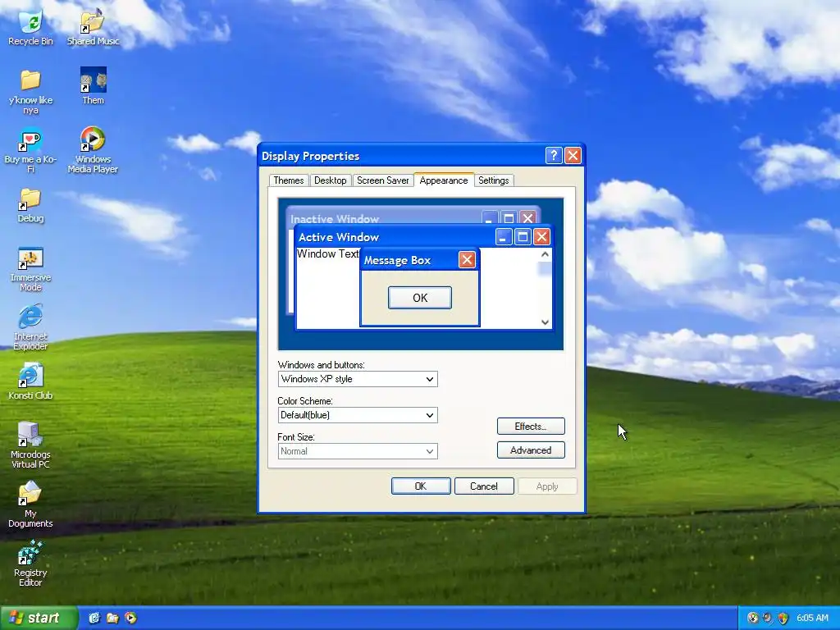This screenshot has height=630, width=840.
Task: Switch to the Settings tab
Action: pos(493,180)
